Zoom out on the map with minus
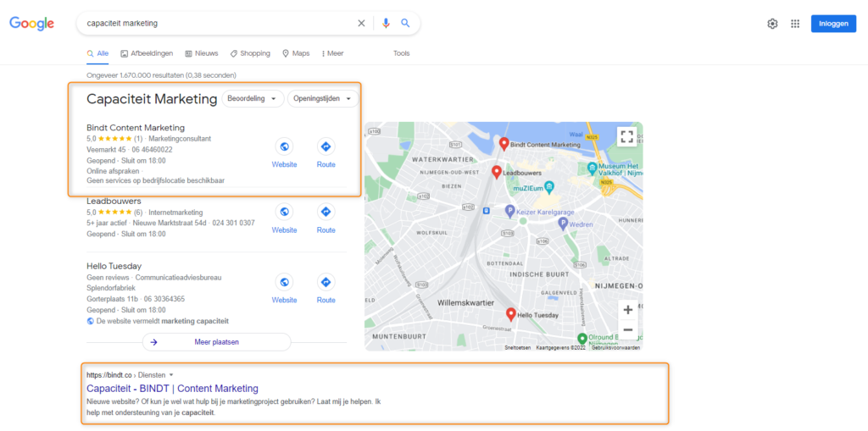 click(x=628, y=329)
